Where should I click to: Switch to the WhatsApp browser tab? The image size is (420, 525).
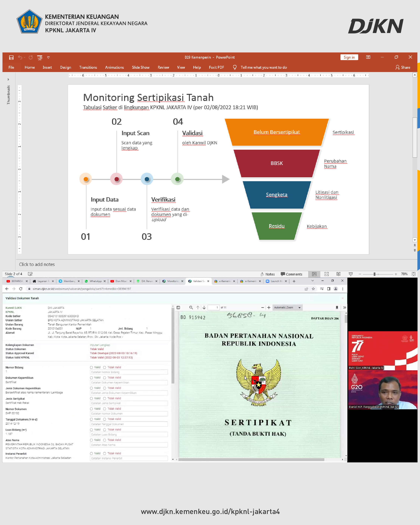point(95,281)
